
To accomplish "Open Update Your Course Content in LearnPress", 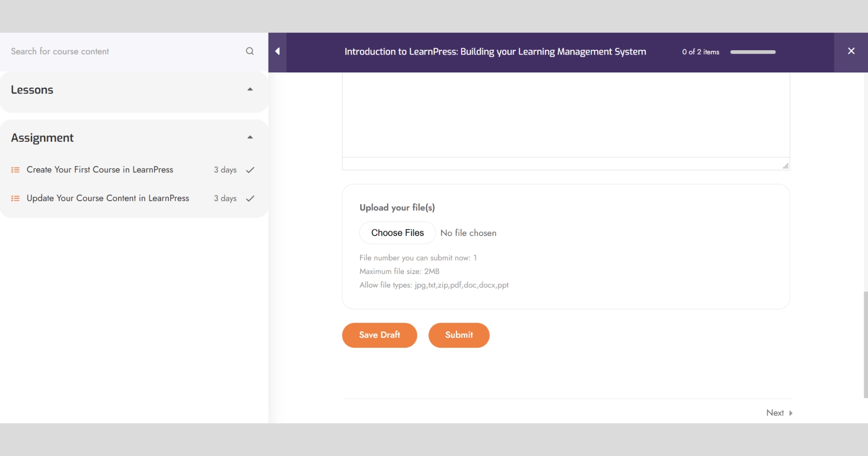I will click(x=108, y=198).
